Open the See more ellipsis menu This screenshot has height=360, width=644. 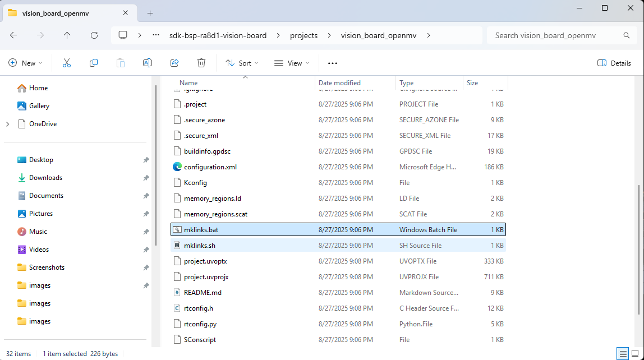click(x=333, y=63)
